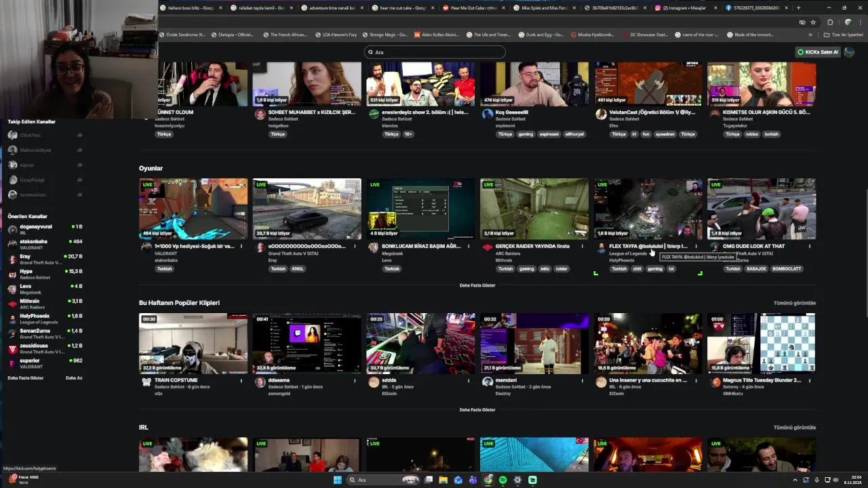Viewport: 868px width, 488px height.
Task: Open GTA stream thumbnail with 20,7 B viewers
Action: pos(307,209)
